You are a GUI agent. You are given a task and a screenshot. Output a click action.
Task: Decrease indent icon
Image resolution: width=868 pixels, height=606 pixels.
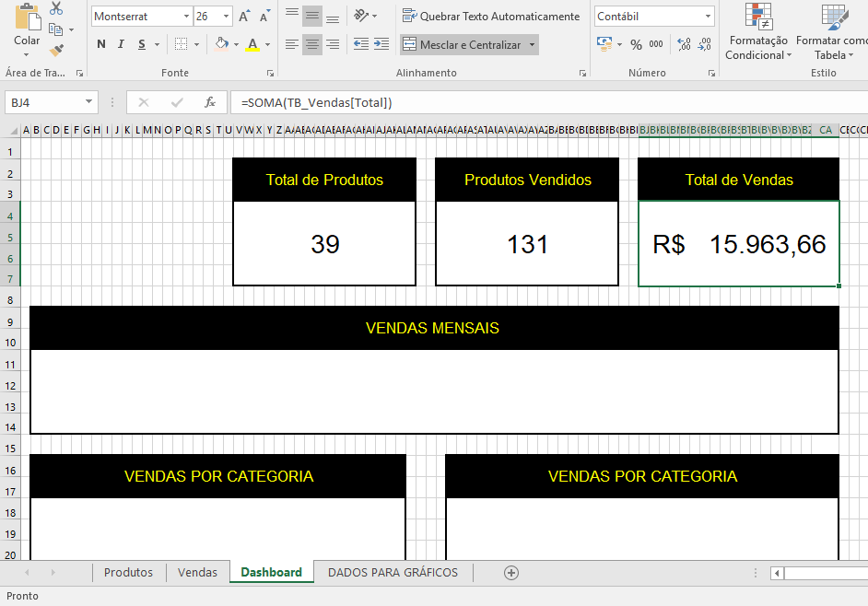click(x=361, y=44)
